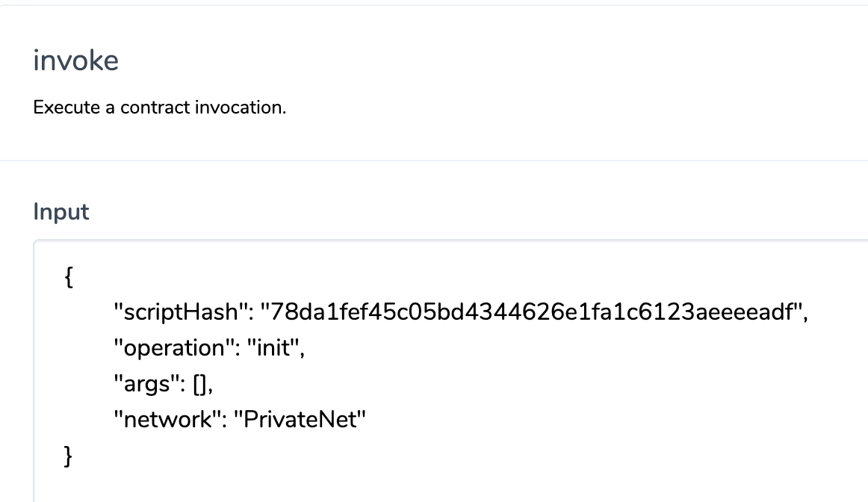Place cursor at end of args line

[216, 384]
